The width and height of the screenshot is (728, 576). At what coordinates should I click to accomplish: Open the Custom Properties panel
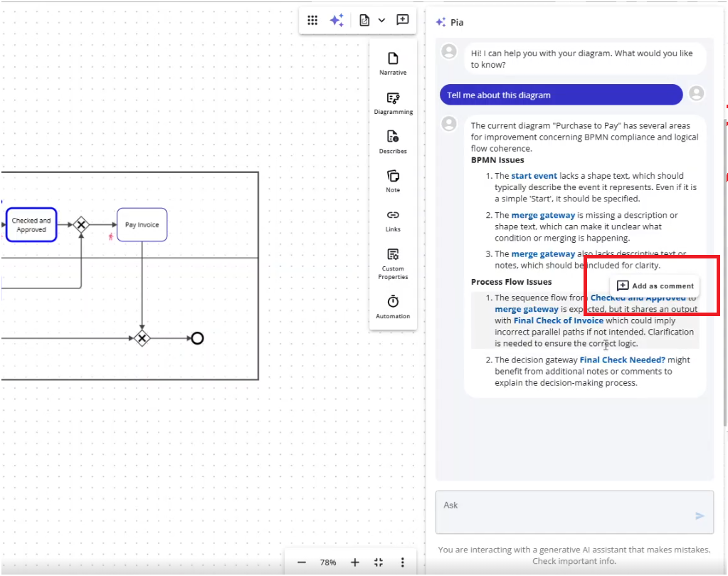pos(393,263)
